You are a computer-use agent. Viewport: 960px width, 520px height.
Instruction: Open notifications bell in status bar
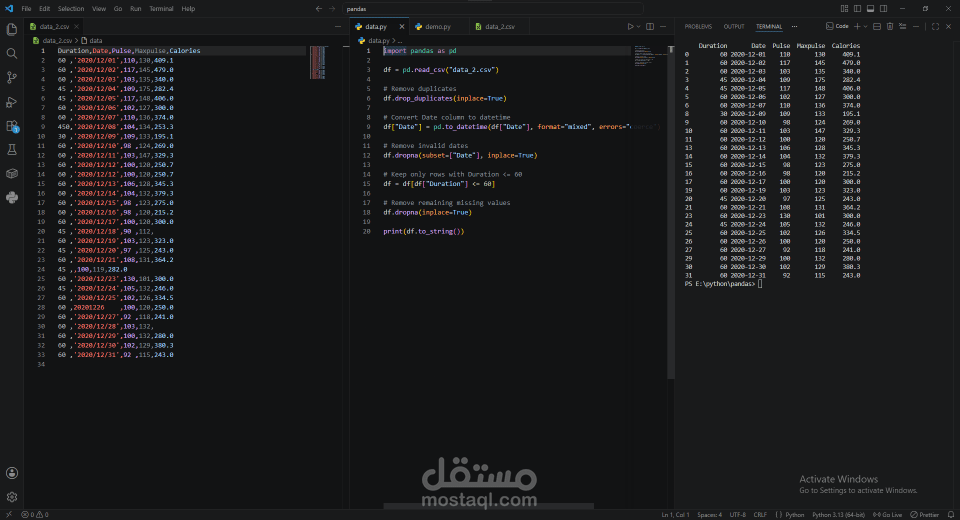(x=951, y=514)
